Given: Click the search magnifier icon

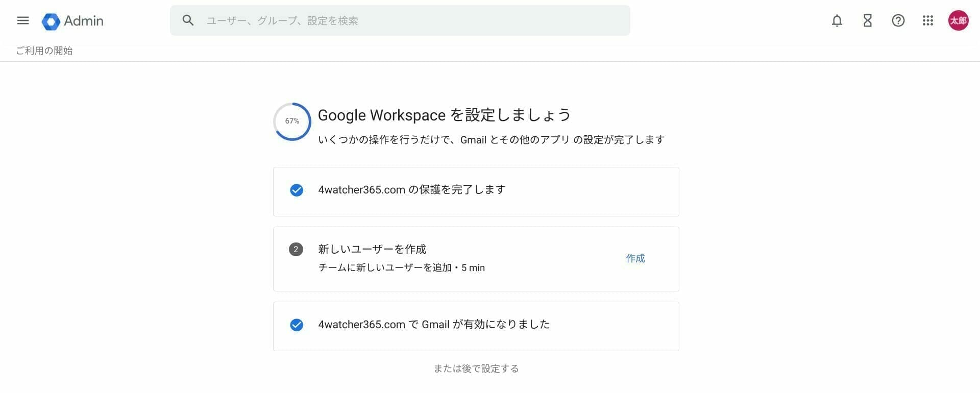Looking at the screenshot, I should 188,20.
